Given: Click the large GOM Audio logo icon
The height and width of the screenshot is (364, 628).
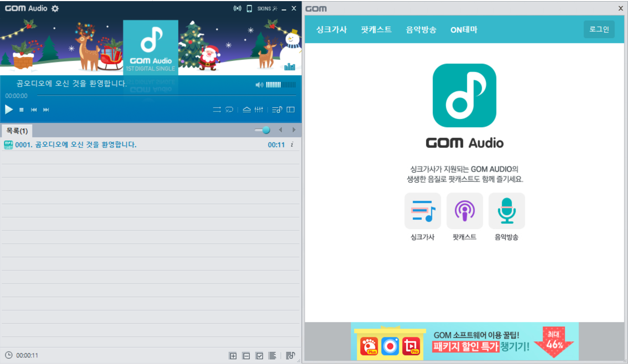Looking at the screenshot, I should coord(464,96).
